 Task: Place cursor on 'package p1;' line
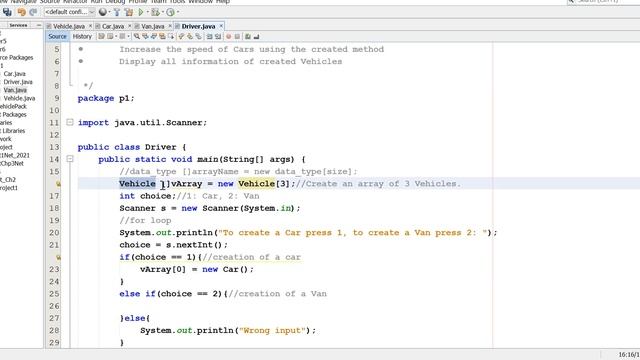click(x=106, y=98)
